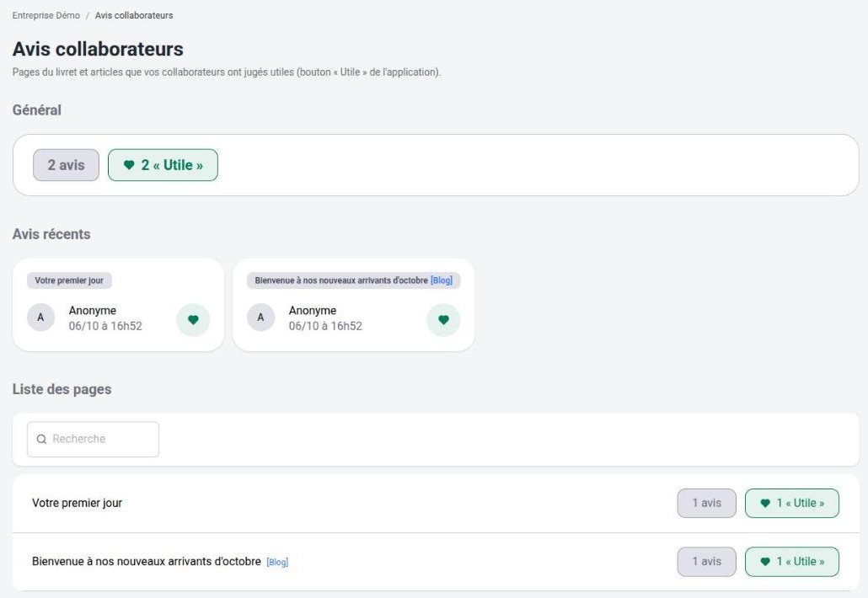Click '06/10 à 16h52' on Votre premier jour card
868x598 pixels.
105,327
